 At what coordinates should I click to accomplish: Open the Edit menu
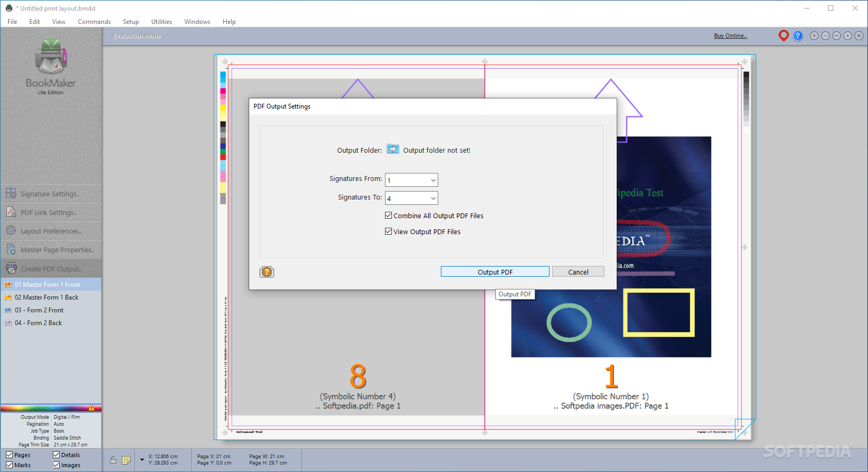35,22
